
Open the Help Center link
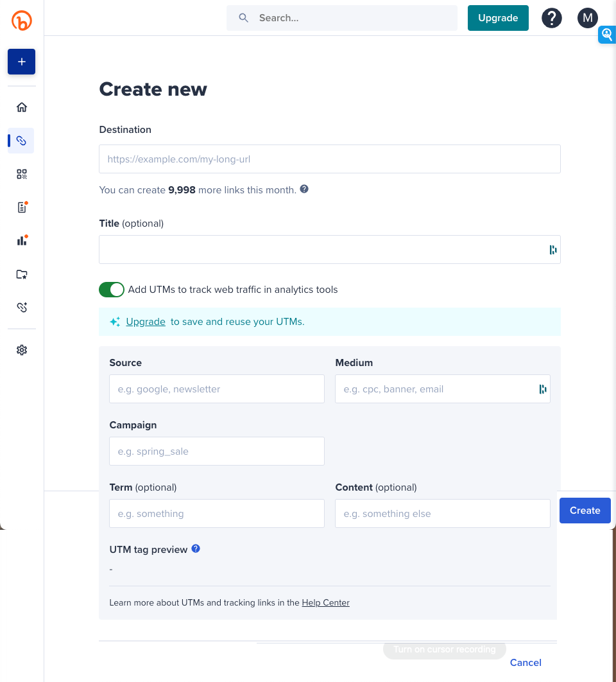(325, 602)
